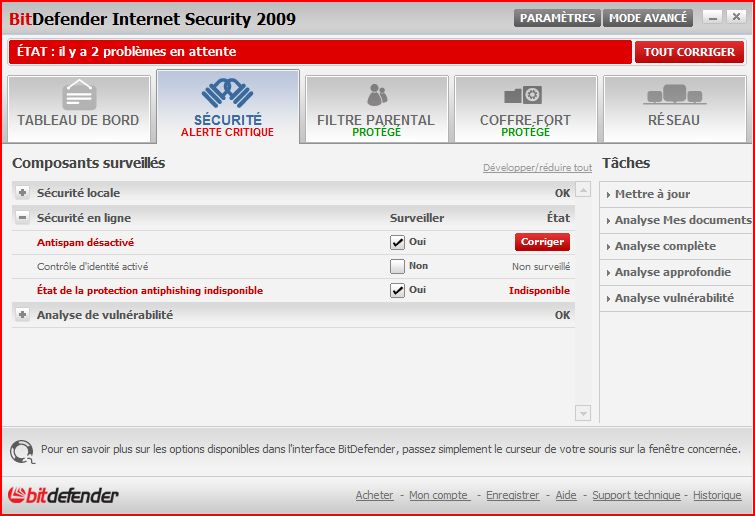Click the OK status of Sécurité locale
The image size is (755, 516).
point(562,193)
